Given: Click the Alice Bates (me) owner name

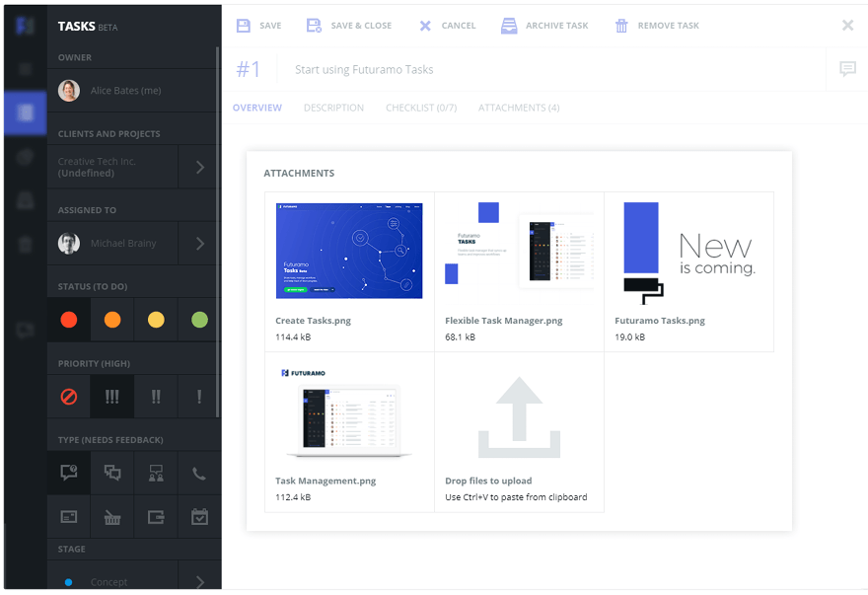Looking at the screenshot, I should 125,91.
